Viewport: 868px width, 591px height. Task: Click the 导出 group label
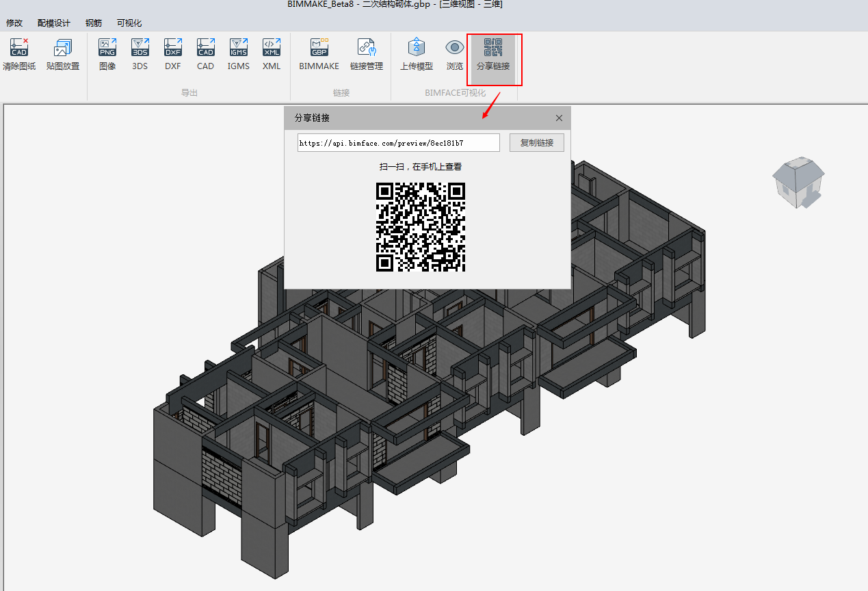click(189, 93)
